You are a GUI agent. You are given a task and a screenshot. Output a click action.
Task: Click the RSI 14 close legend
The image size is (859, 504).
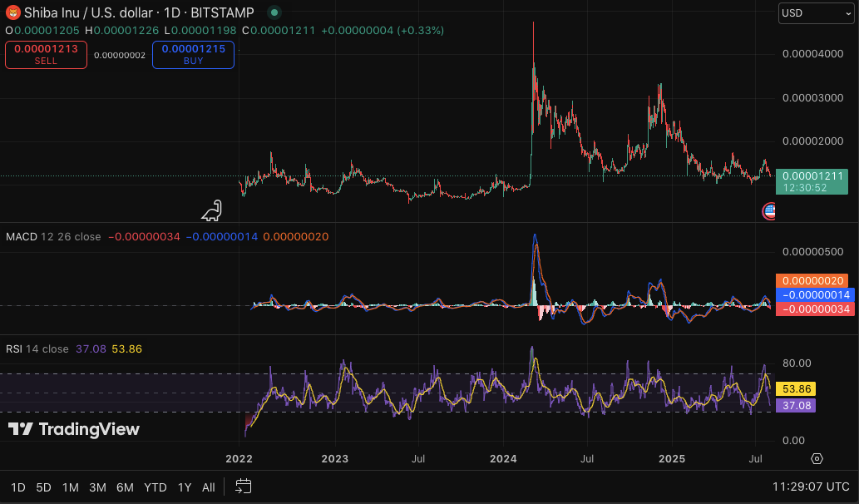(x=37, y=349)
